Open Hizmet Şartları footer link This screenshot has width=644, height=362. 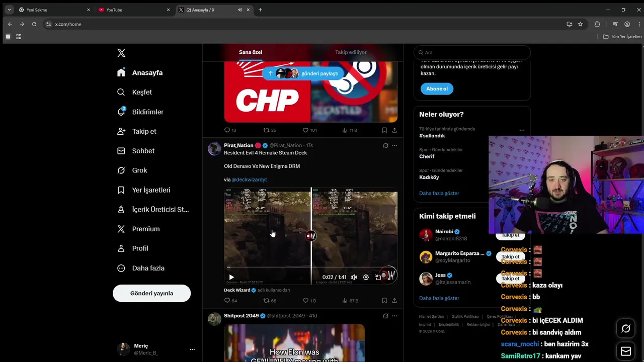pyautogui.click(x=431, y=317)
